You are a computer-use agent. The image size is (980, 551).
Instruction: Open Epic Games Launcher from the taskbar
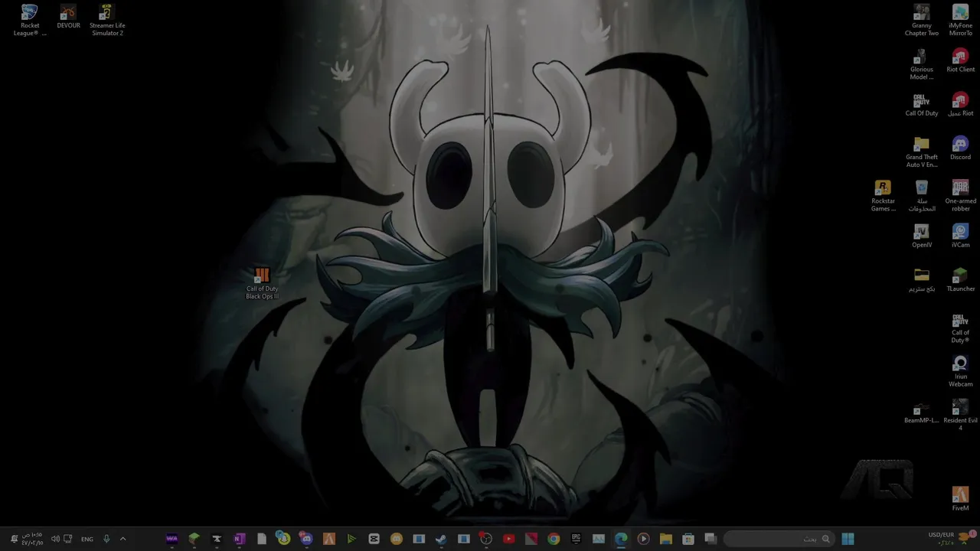click(576, 539)
